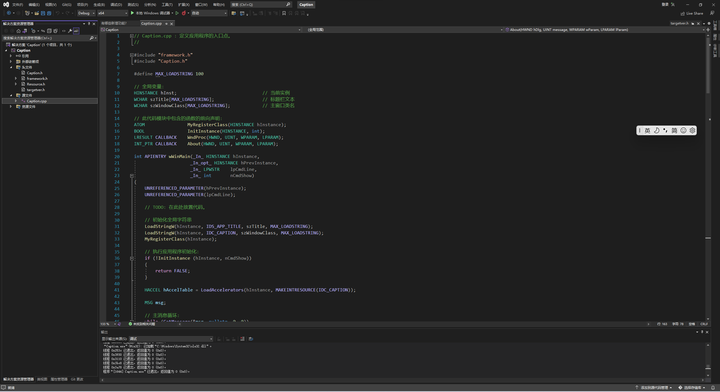Image resolution: width=720 pixels, height=392 pixels.
Task: Click the top 搜索 (Ctrl+Q) search box
Action: (x=261, y=5)
